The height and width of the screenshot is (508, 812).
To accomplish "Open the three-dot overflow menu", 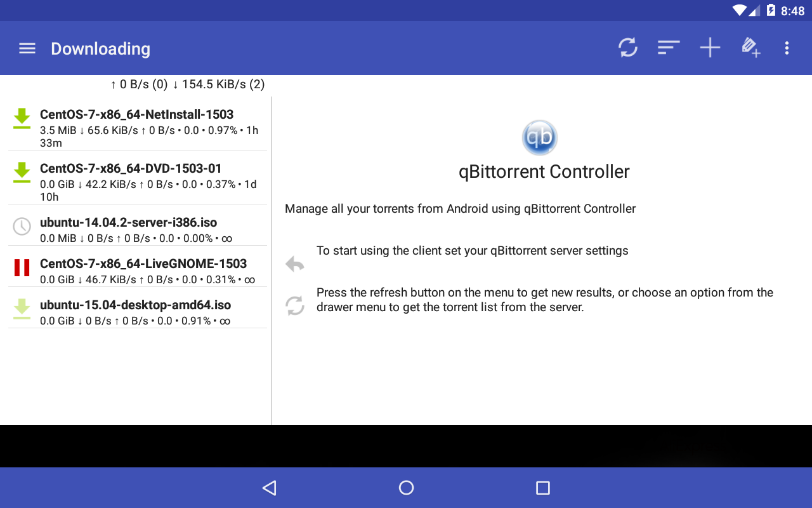I will [787, 48].
